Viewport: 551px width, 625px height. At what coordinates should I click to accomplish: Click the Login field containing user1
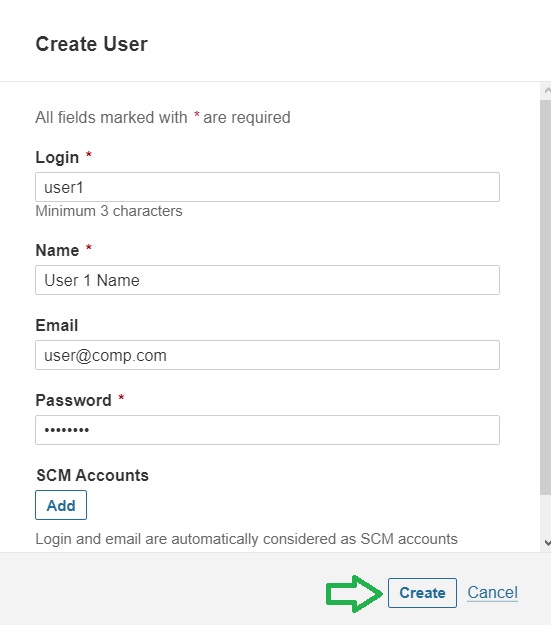[267, 187]
